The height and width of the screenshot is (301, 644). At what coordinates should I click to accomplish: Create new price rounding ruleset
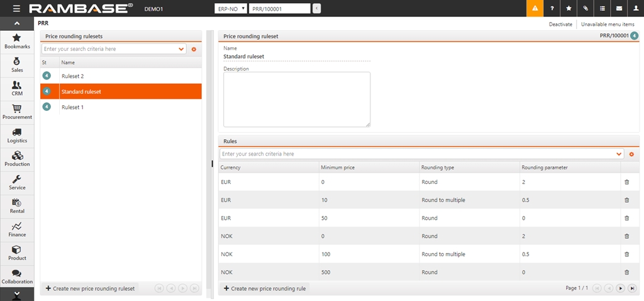tap(90, 288)
